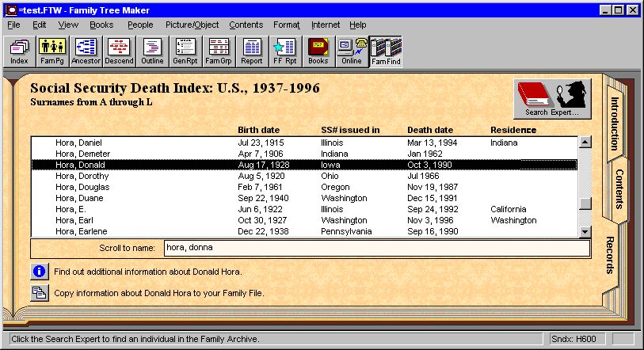644x350 pixels.
Task: Select the Hora, Earlene record
Action: 304,231
